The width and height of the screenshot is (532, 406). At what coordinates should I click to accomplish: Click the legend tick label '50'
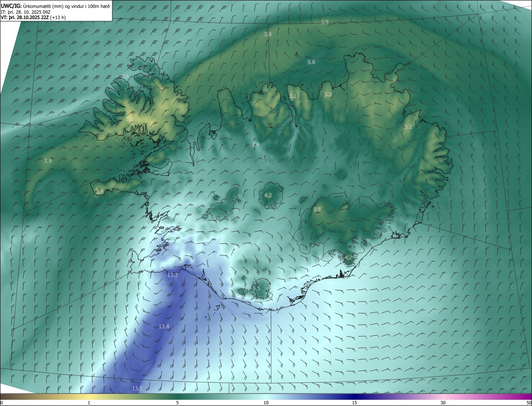(x=529, y=403)
